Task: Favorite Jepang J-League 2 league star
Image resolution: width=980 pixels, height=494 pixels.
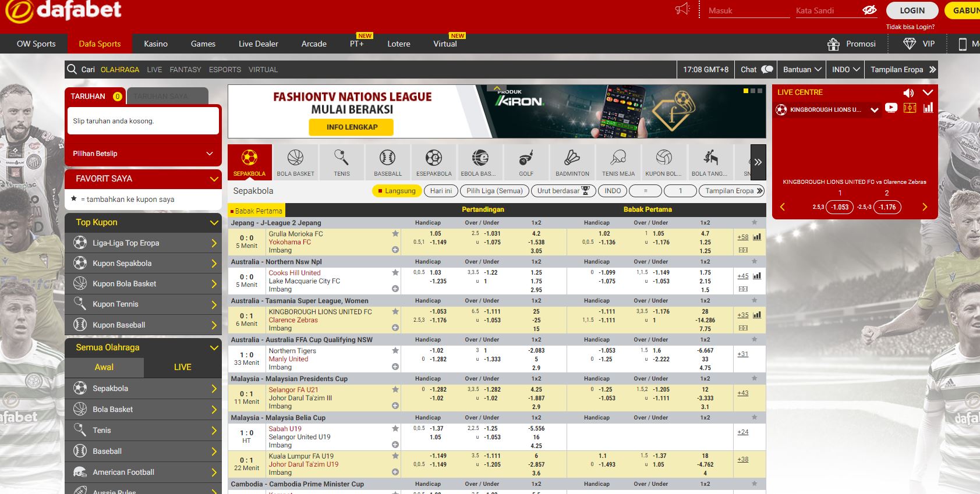Action: 755,222
